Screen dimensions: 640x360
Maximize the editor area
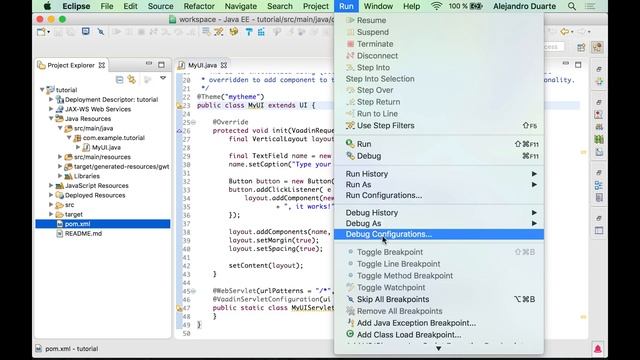click(578, 64)
